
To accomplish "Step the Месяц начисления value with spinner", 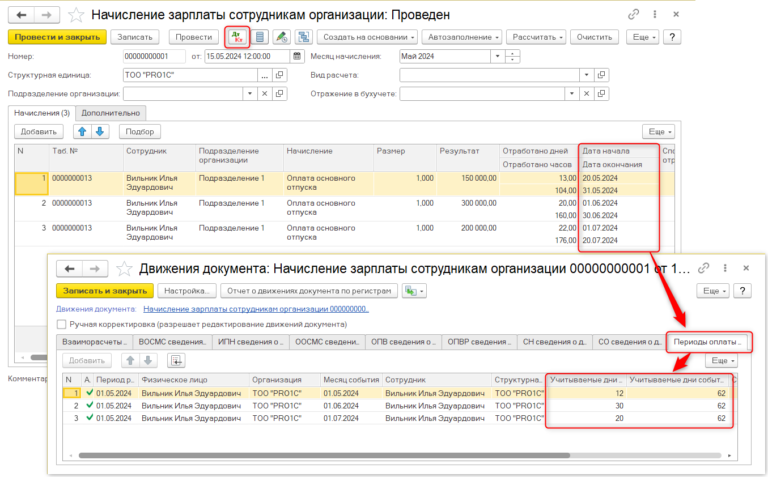I will tap(512, 56).
